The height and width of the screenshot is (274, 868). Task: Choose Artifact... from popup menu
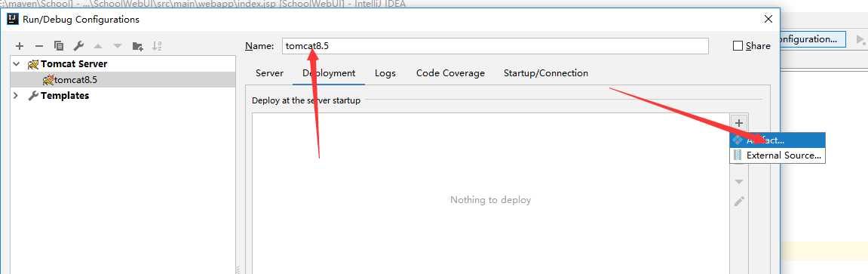pos(778,140)
